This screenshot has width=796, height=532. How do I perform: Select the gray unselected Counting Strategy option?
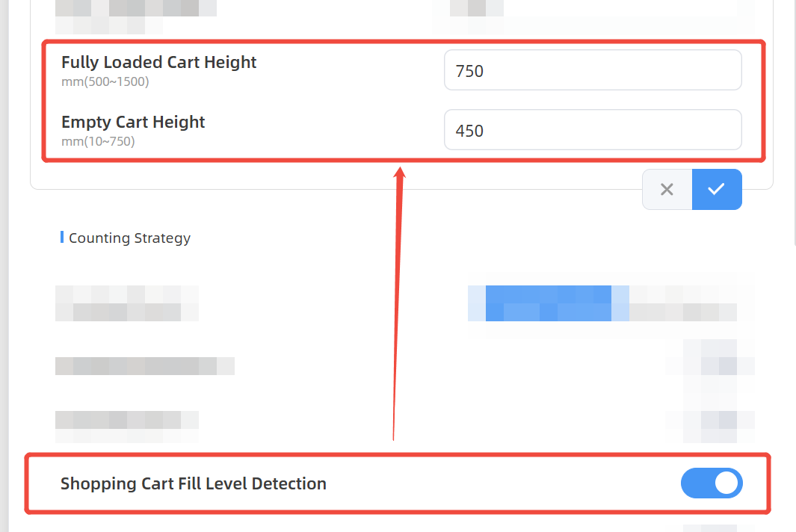tap(682, 303)
